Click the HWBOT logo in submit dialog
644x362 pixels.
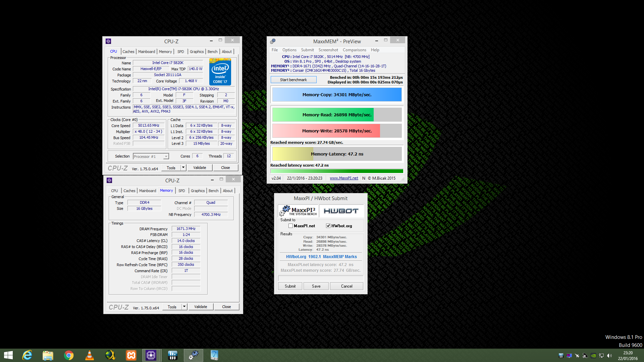pyautogui.click(x=341, y=211)
